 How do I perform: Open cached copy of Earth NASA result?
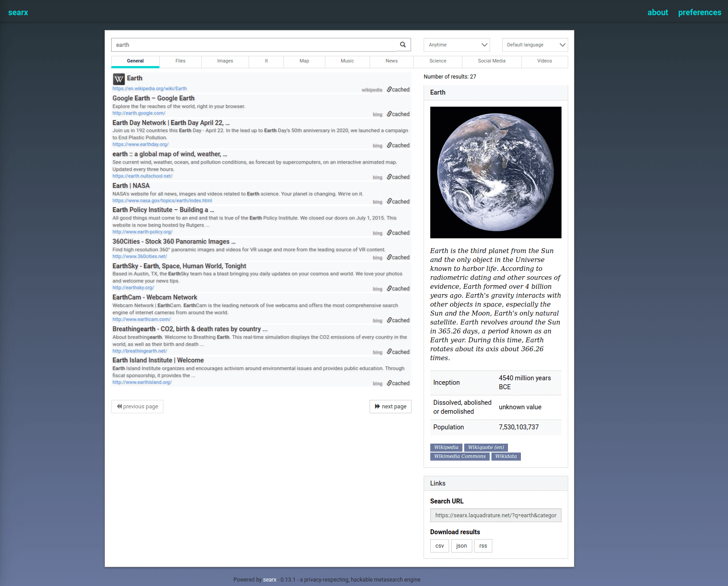(398, 202)
